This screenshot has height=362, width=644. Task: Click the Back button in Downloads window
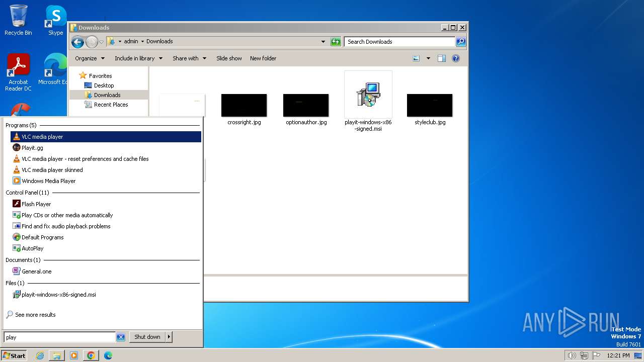point(77,42)
